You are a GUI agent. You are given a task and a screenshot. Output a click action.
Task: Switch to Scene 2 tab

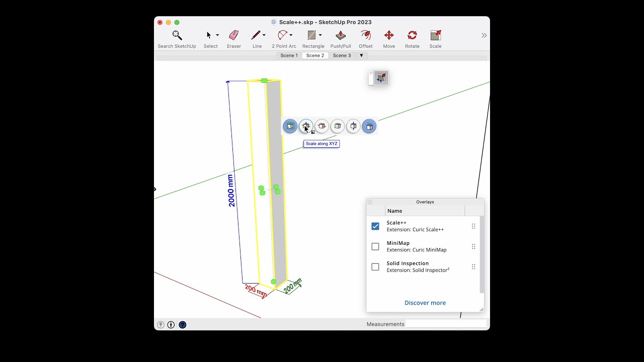click(x=315, y=55)
